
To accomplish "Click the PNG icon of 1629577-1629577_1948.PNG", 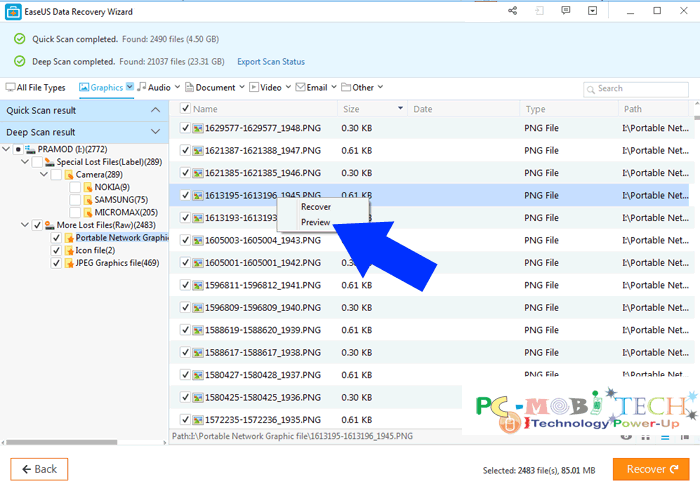I will click(198, 129).
